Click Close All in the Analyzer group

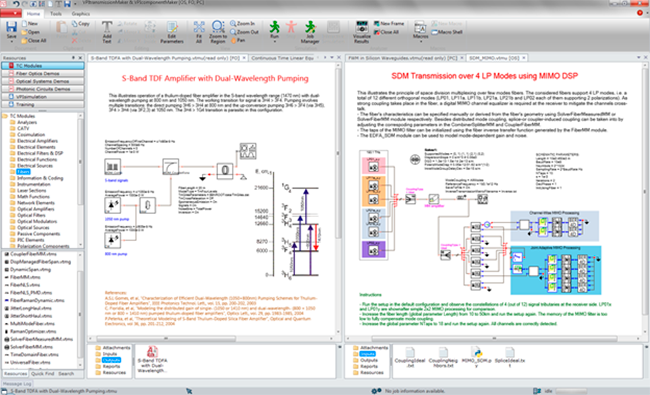(386, 32)
